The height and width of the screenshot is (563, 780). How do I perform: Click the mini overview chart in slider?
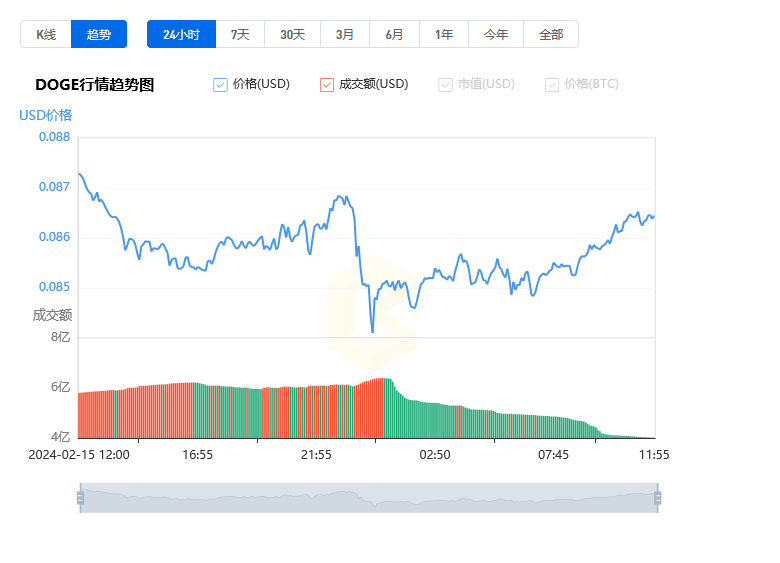369,498
